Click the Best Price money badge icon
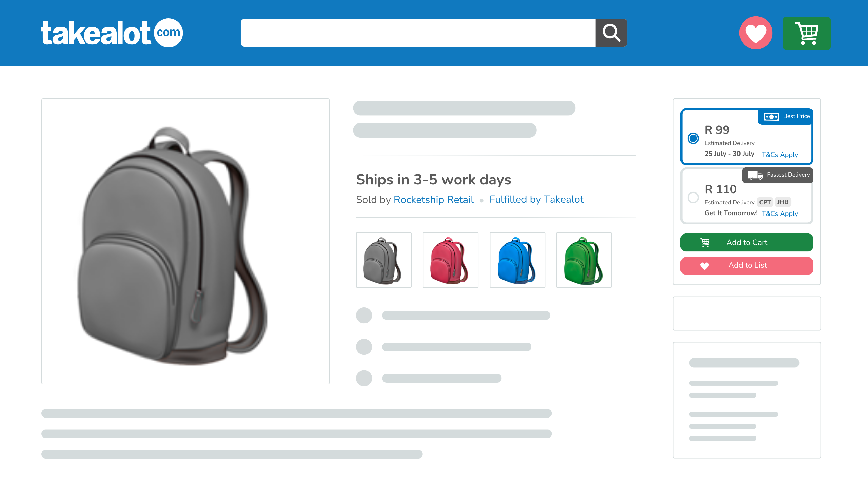 click(x=771, y=116)
